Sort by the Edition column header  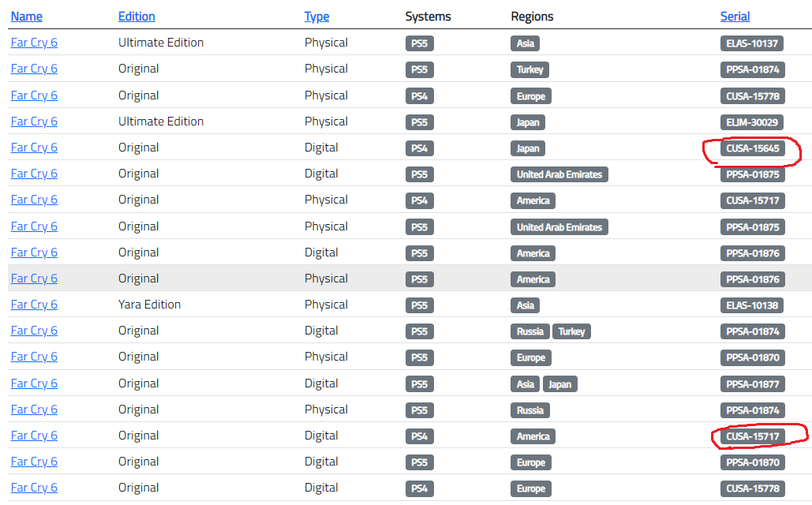coord(137,17)
